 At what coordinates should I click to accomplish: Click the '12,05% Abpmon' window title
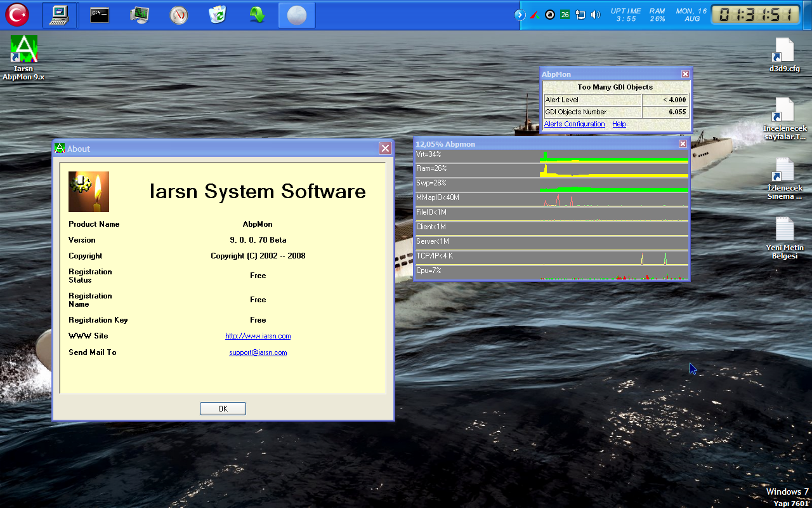pos(445,144)
